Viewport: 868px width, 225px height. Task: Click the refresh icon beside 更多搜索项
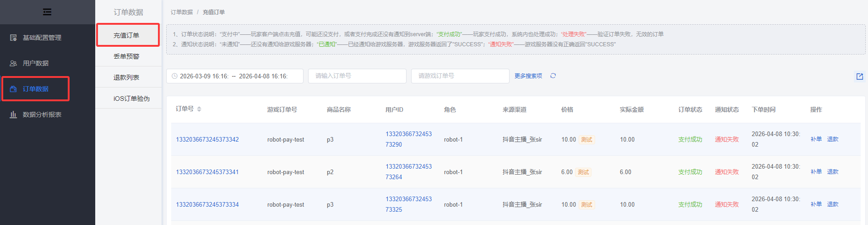pos(553,76)
